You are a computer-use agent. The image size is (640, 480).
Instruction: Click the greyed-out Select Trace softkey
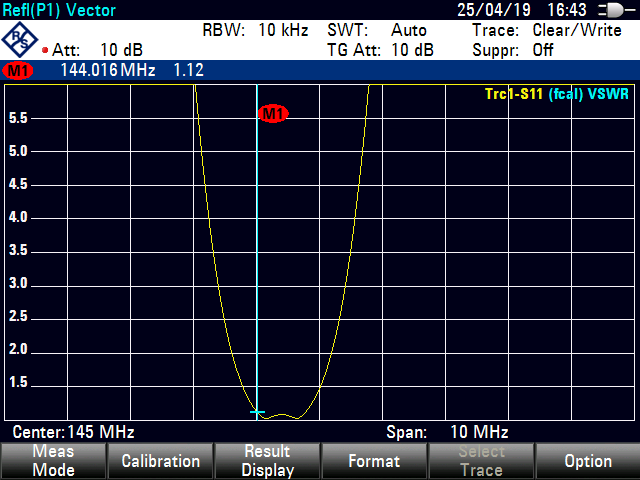coord(481,461)
